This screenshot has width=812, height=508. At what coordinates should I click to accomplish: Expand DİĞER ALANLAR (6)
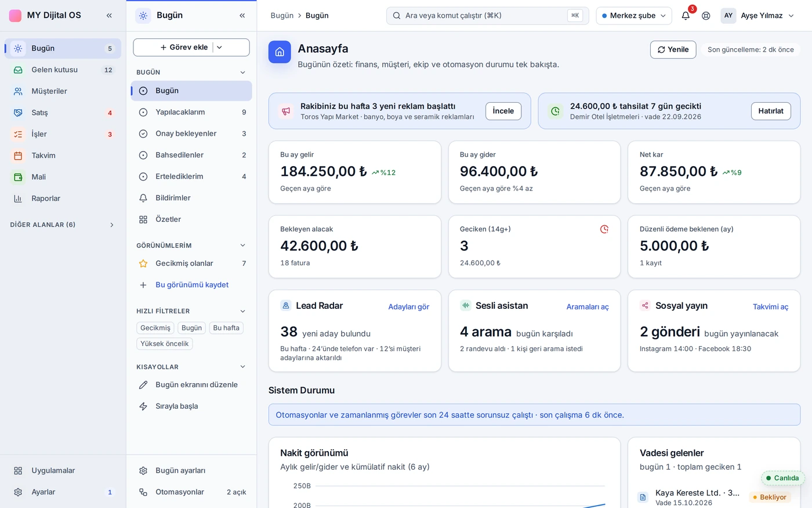coord(62,225)
